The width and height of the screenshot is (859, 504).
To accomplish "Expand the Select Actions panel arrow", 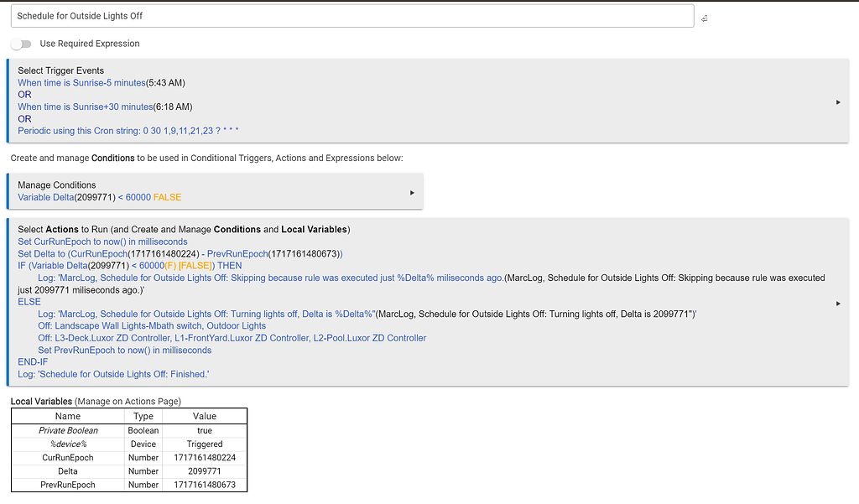I will (838, 304).
